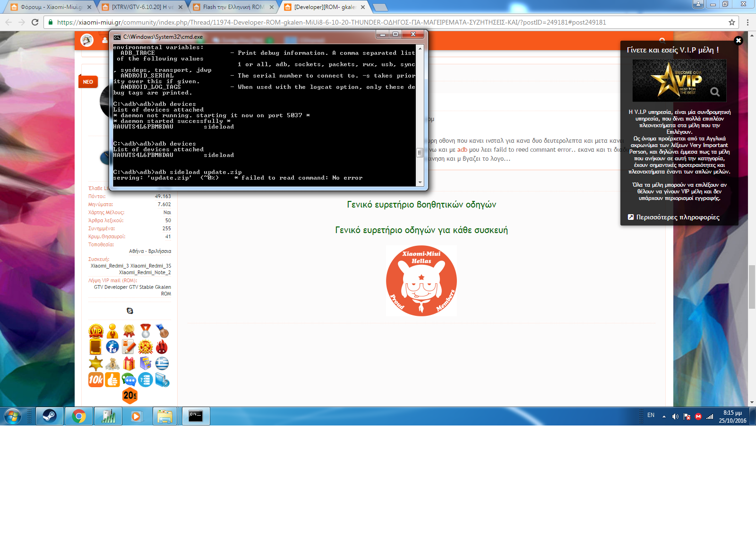Click the cmd window scrollbar thumb
The image size is (756, 547).
(420, 153)
